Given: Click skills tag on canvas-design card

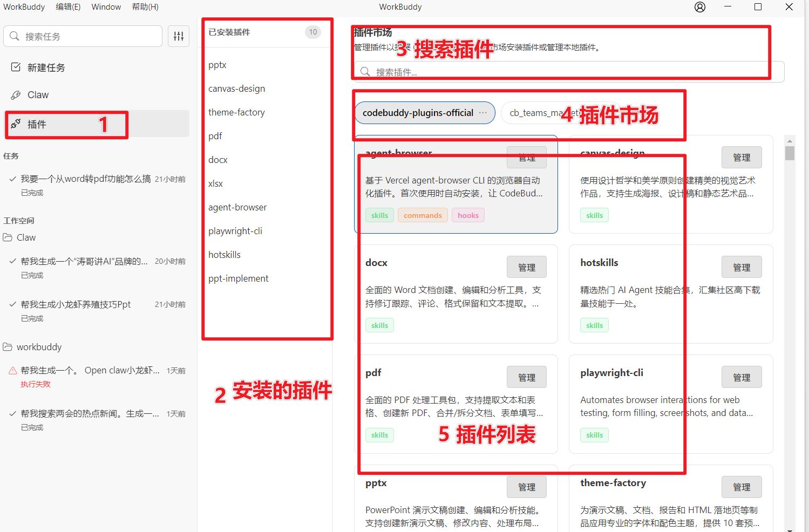Looking at the screenshot, I should tap(594, 215).
